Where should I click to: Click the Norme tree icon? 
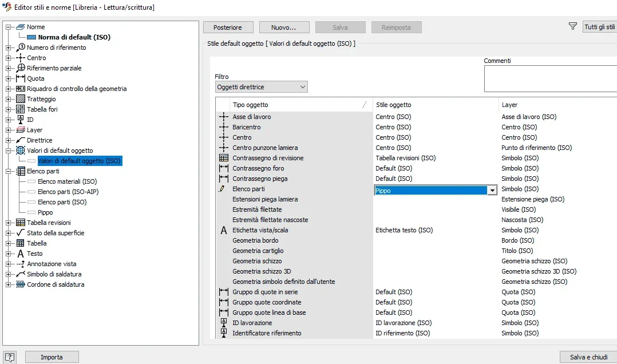[21, 27]
